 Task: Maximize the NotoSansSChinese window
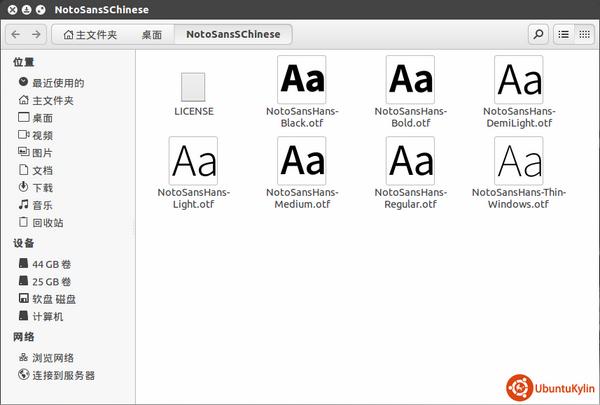tap(40, 10)
